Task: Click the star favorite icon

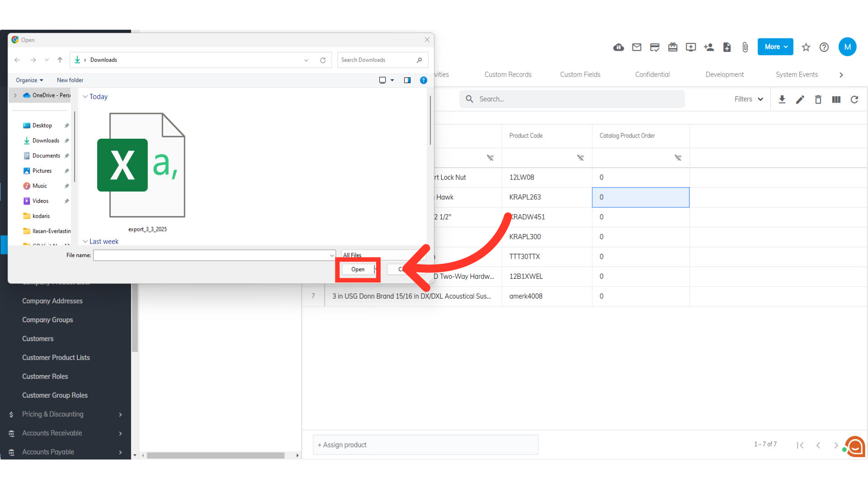Action: (806, 47)
